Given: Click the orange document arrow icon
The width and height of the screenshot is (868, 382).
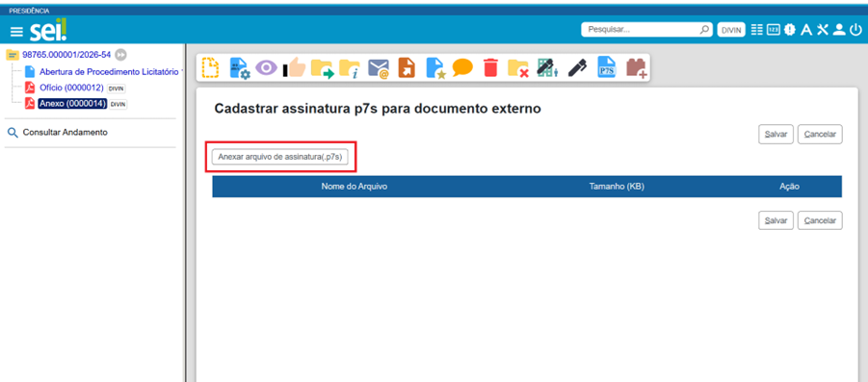Looking at the screenshot, I should [407, 68].
